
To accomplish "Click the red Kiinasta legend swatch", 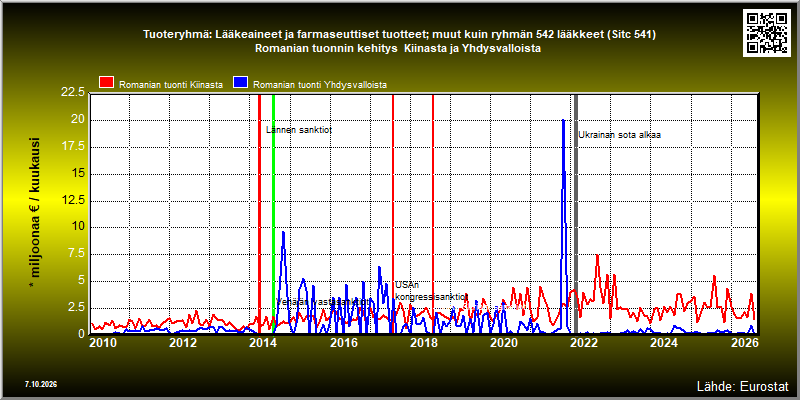I will tap(106, 83).
